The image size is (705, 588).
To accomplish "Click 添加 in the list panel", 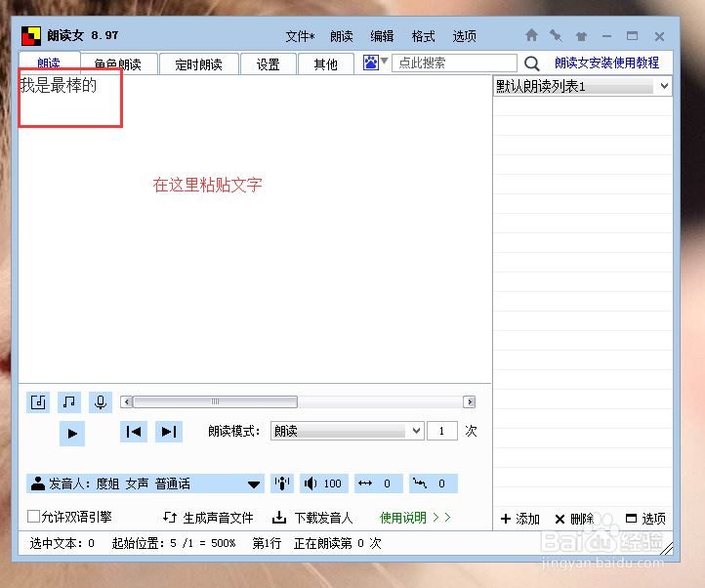I will 519,519.
